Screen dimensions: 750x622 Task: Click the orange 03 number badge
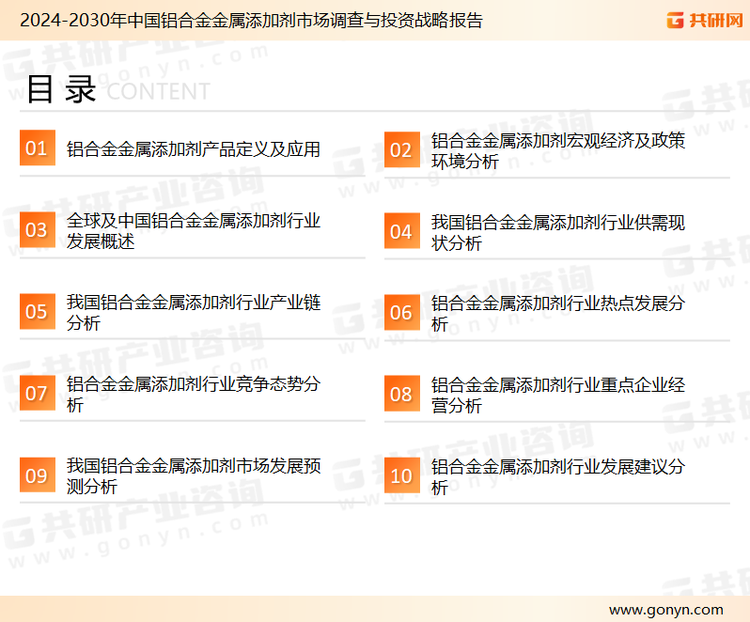click(37, 230)
